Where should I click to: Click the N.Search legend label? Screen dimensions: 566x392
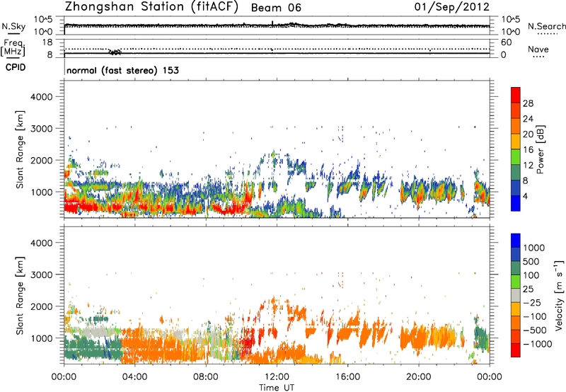(x=547, y=26)
